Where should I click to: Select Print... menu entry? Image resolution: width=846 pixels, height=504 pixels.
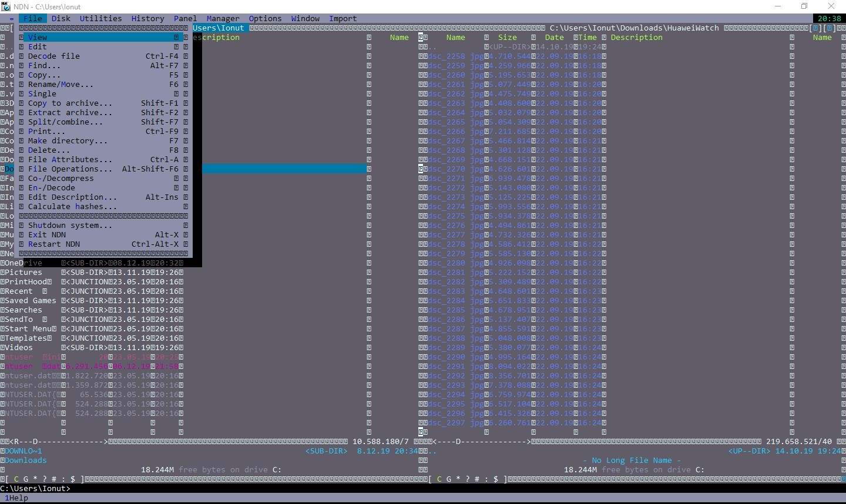tap(103, 131)
